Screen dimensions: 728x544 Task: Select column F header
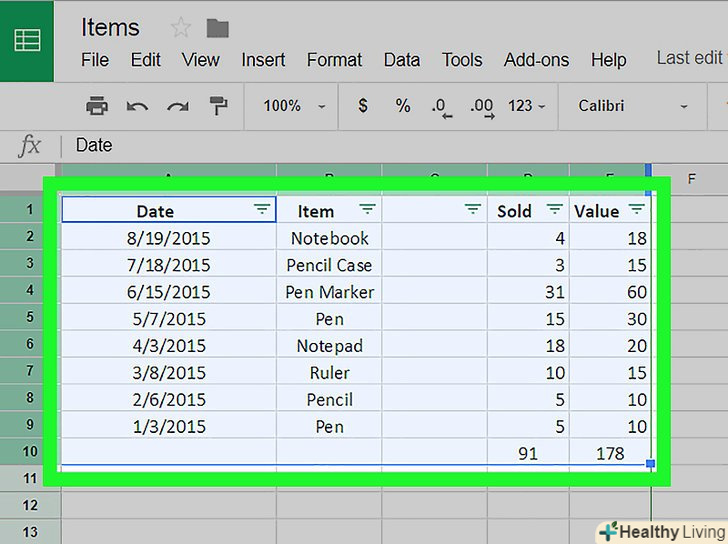(691, 179)
